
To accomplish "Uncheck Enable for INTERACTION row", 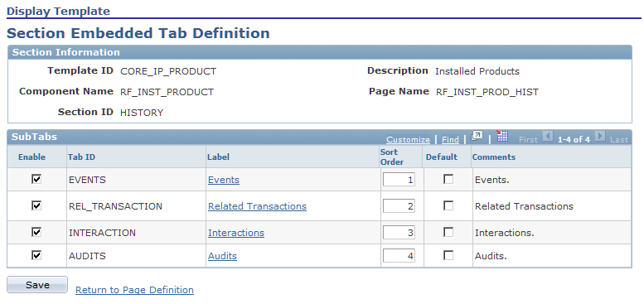I will click(x=36, y=232).
